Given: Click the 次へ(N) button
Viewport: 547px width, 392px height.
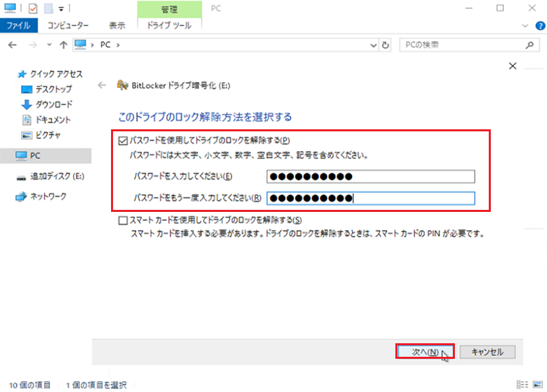Looking at the screenshot, I should click(424, 352).
